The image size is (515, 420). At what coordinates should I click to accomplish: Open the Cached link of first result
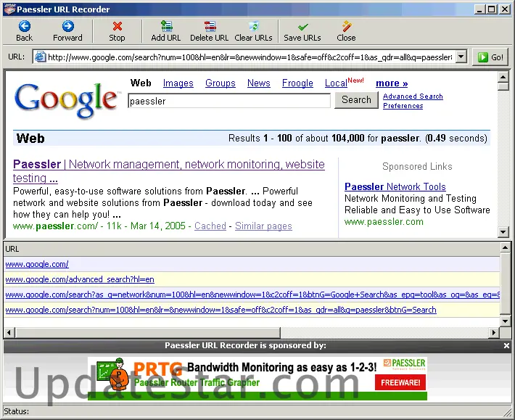tap(210, 226)
